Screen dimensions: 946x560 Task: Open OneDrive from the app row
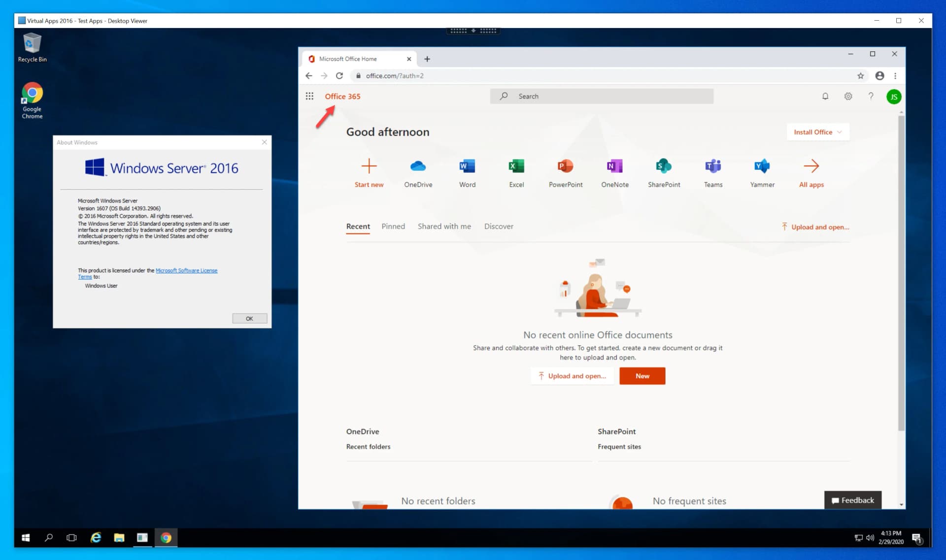pyautogui.click(x=418, y=173)
